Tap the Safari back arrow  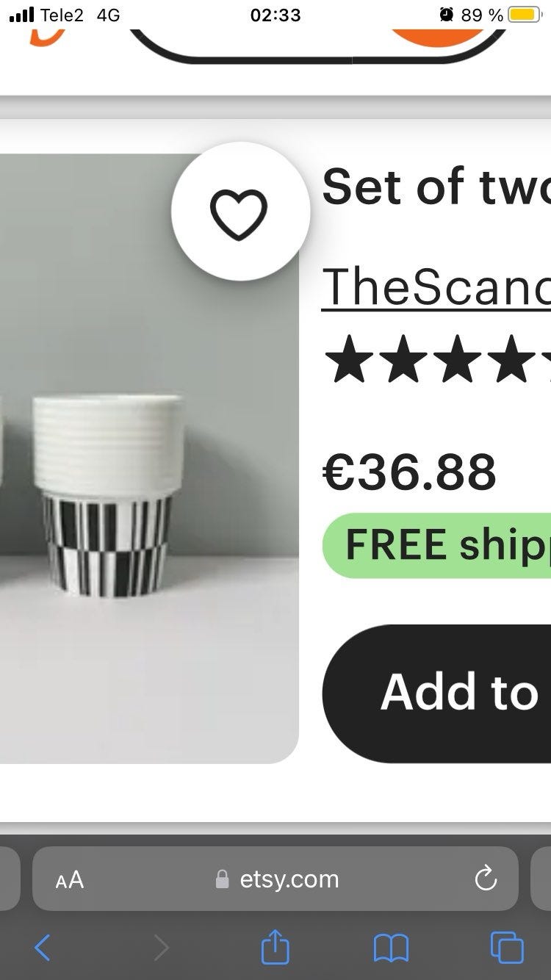coord(43,947)
